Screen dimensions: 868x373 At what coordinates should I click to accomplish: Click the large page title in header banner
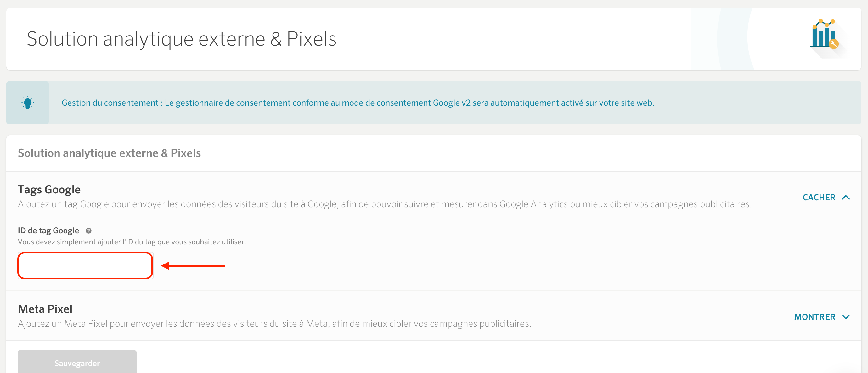pyautogui.click(x=182, y=39)
